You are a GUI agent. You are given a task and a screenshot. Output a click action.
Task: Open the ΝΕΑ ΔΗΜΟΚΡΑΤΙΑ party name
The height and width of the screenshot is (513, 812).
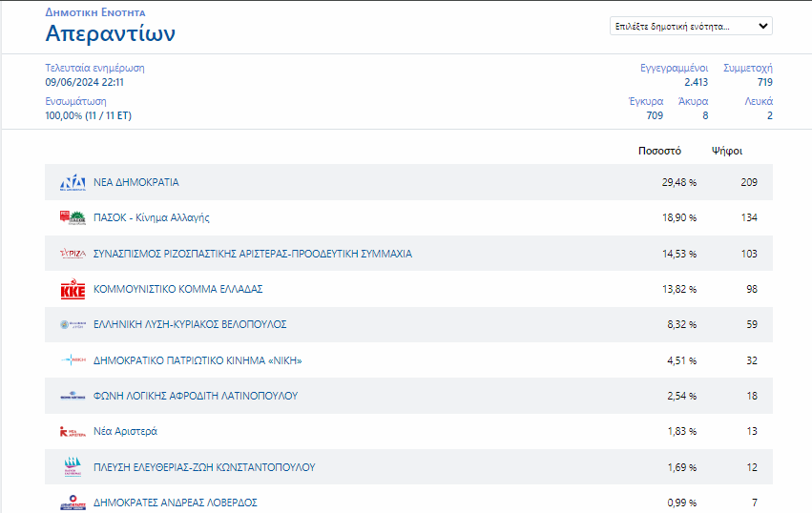point(136,182)
